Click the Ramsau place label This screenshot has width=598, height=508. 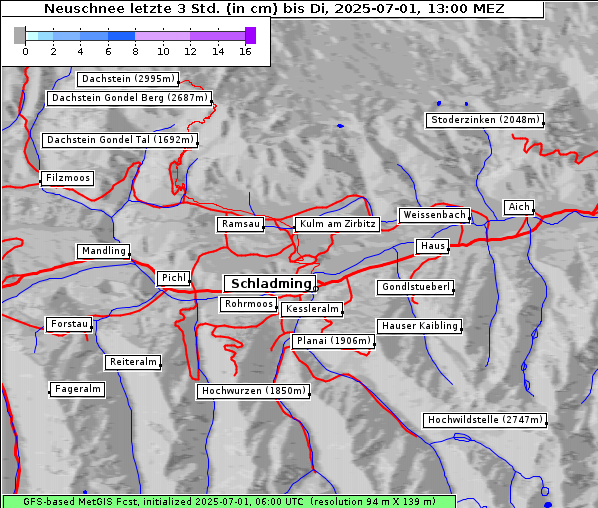pyautogui.click(x=241, y=224)
